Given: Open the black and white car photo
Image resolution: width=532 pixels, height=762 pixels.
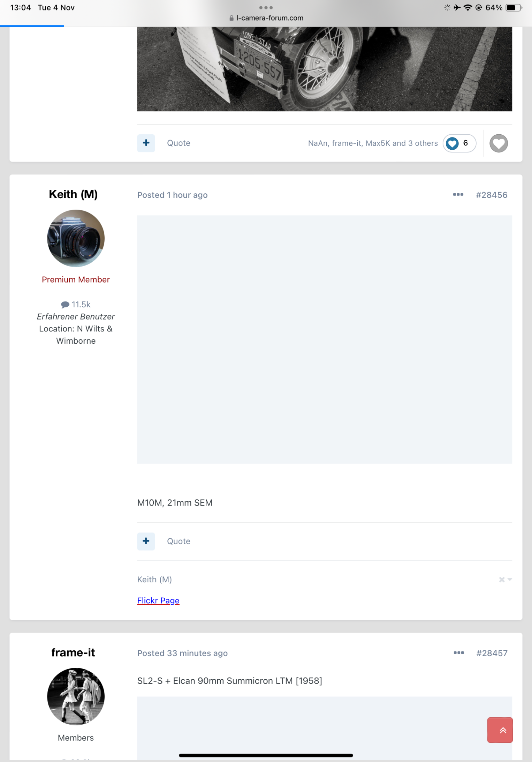Looking at the screenshot, I should pos(324,69).
